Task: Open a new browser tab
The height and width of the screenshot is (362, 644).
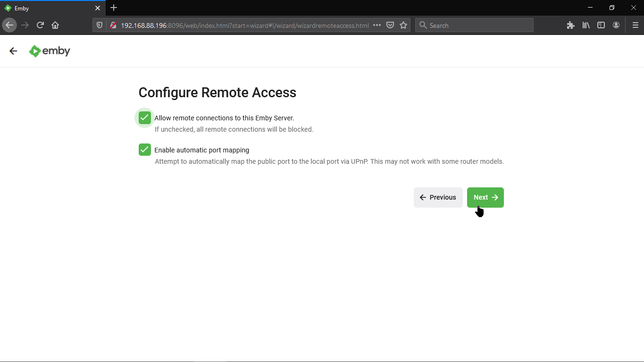Action: point(114,8)
